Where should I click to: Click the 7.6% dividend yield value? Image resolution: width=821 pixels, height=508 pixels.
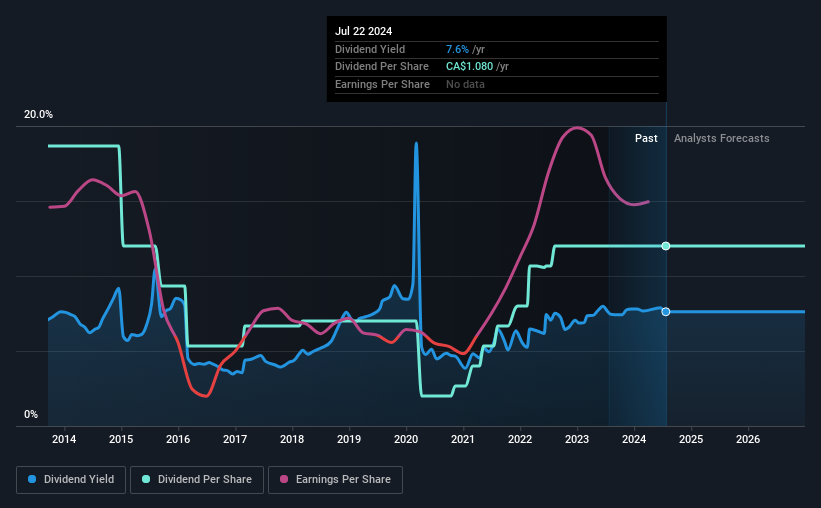tap(457, 49)
